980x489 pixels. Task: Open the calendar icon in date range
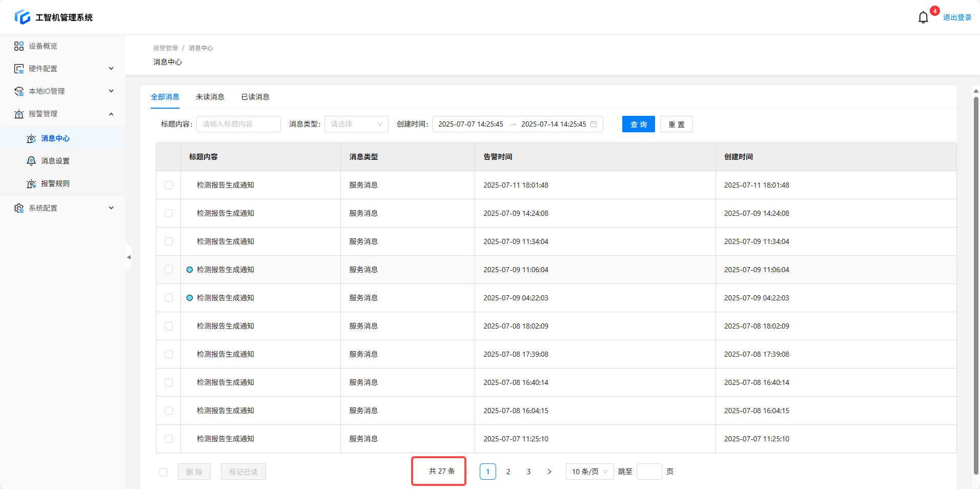point(594,124)
